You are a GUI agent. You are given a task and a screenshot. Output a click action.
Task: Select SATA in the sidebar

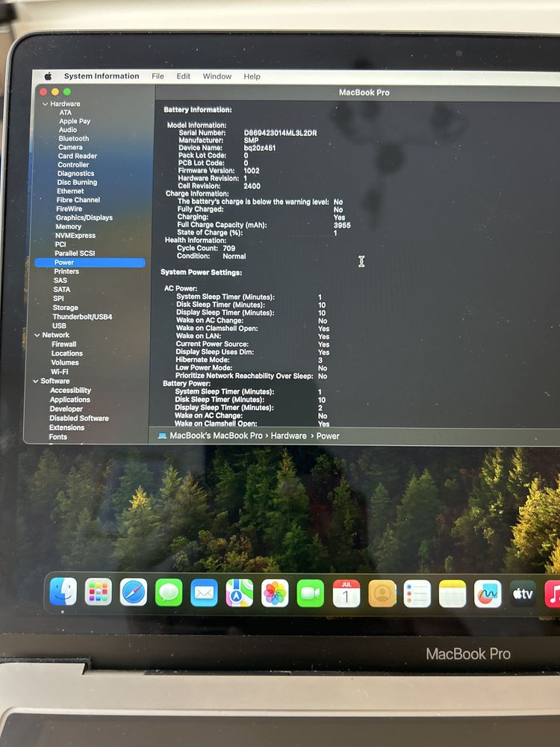click(61, 290)
